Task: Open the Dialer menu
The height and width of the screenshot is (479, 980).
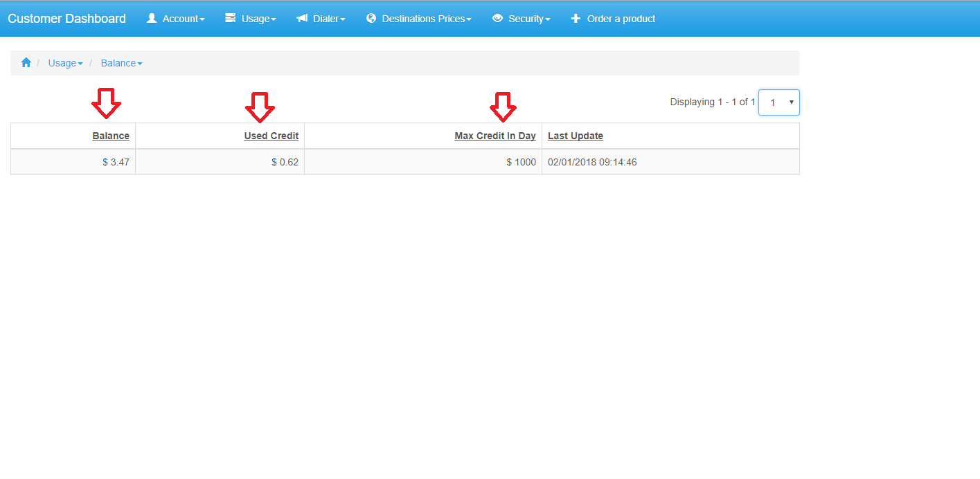Action: (x=321, y=19)
